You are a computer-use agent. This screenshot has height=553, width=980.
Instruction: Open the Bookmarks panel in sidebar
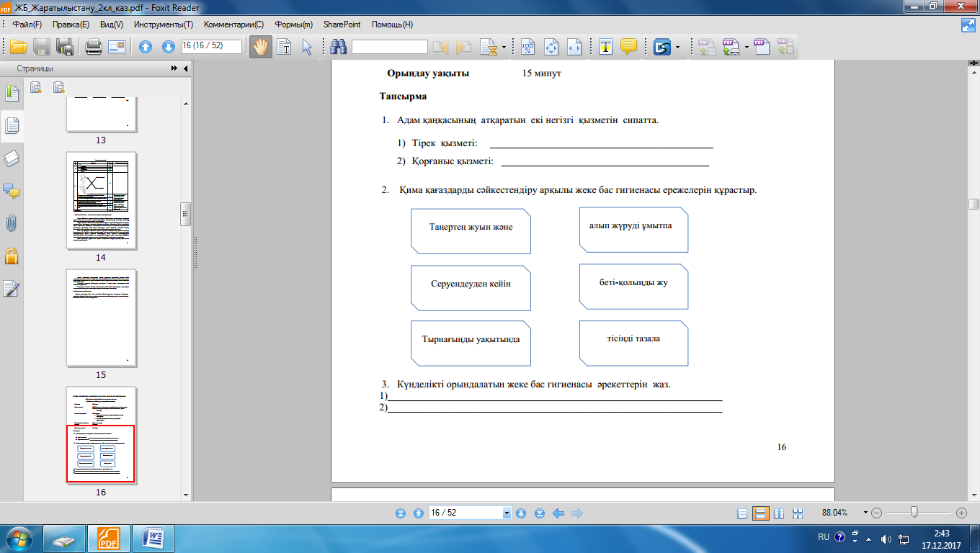(12, 93)
